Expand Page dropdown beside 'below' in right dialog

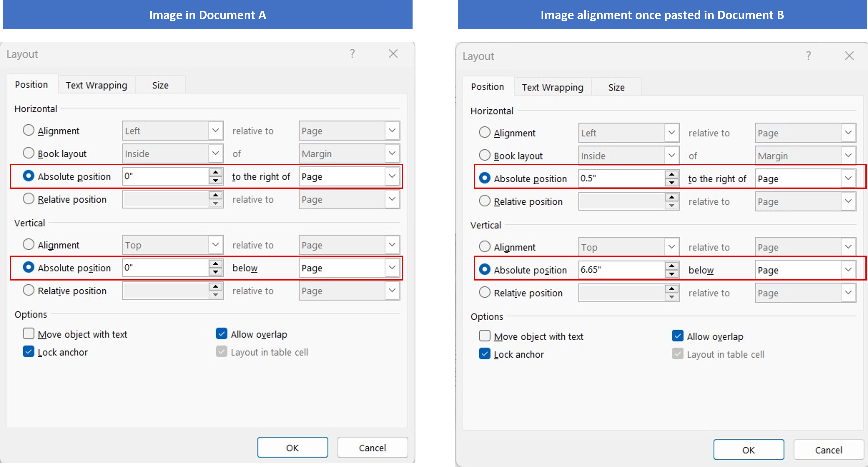[848, 270]
